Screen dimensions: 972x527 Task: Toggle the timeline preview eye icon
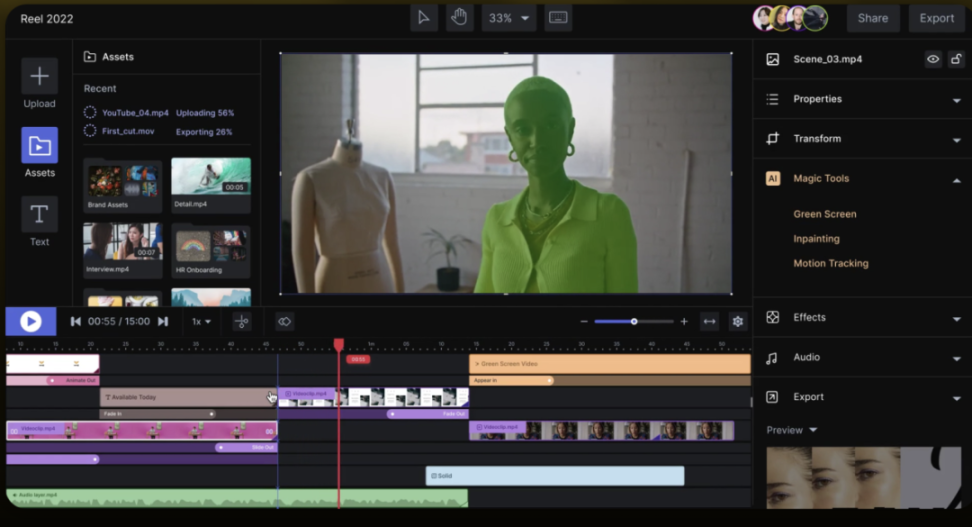click(284, 322)
